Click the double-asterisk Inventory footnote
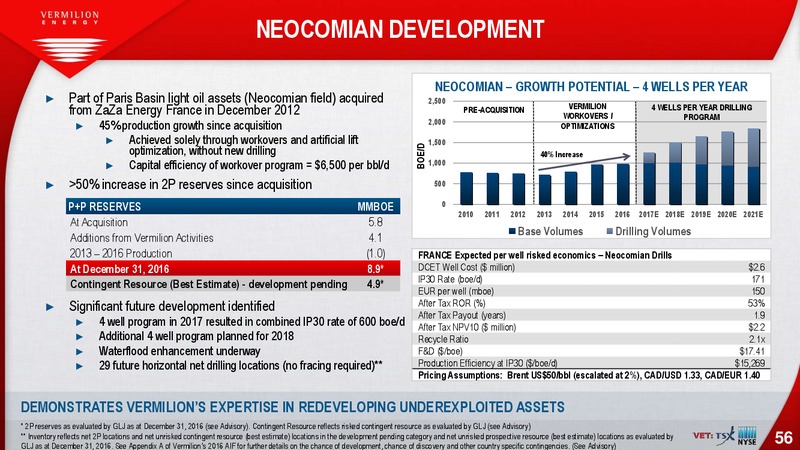 [x=347, y=441]
